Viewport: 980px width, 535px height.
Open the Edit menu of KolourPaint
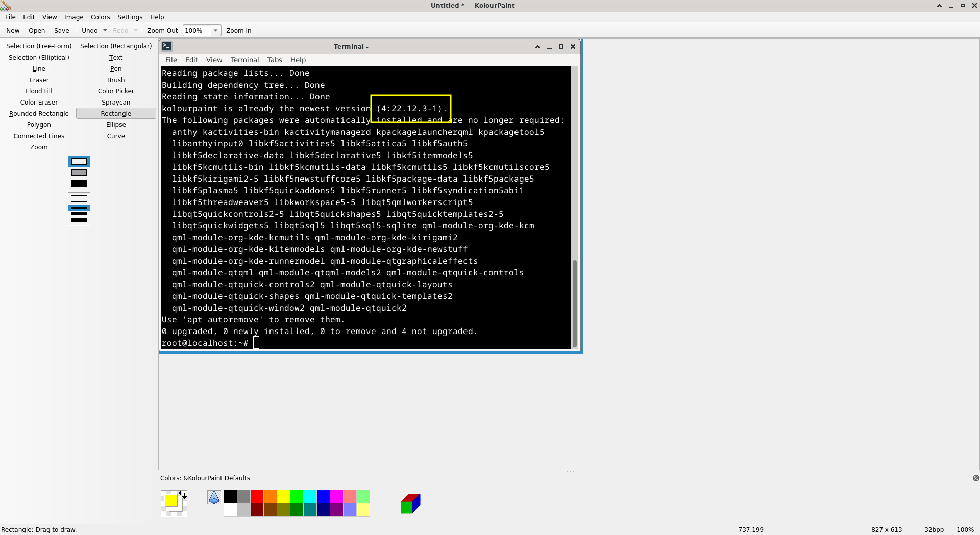29,17
